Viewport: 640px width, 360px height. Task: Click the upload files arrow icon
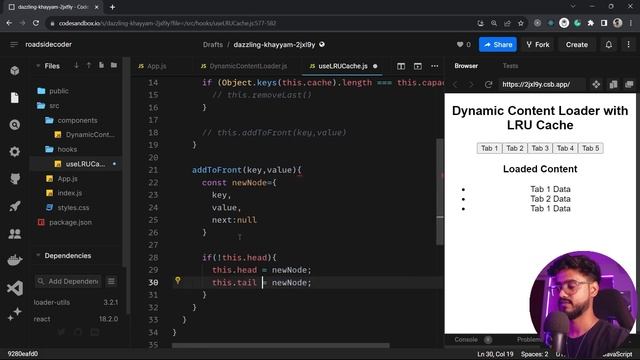89,65
